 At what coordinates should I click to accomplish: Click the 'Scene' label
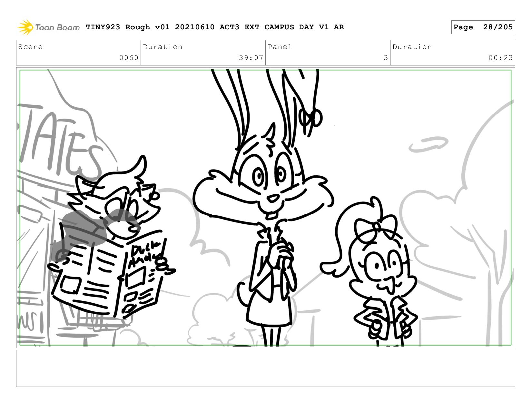tap(30, 47)
